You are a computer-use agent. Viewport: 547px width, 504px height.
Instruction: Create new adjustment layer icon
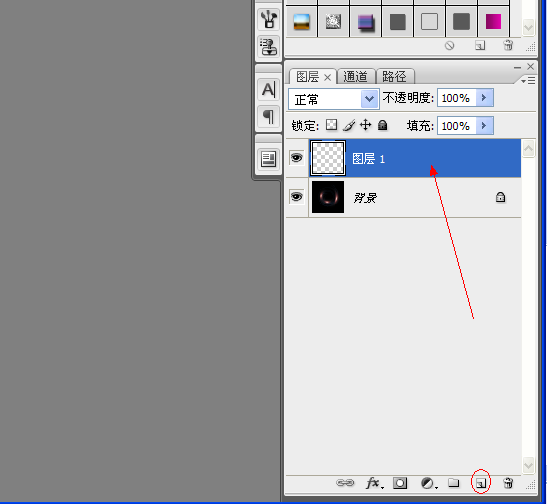coord(428,483)
